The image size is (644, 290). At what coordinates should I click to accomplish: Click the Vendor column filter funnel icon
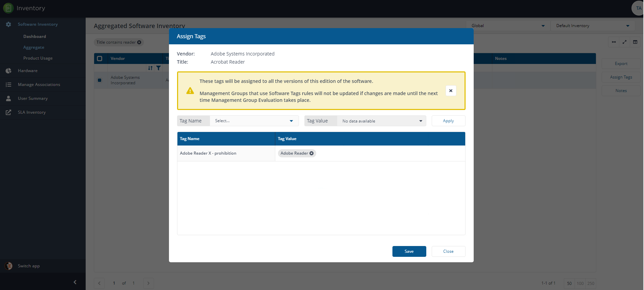point(158,68)
